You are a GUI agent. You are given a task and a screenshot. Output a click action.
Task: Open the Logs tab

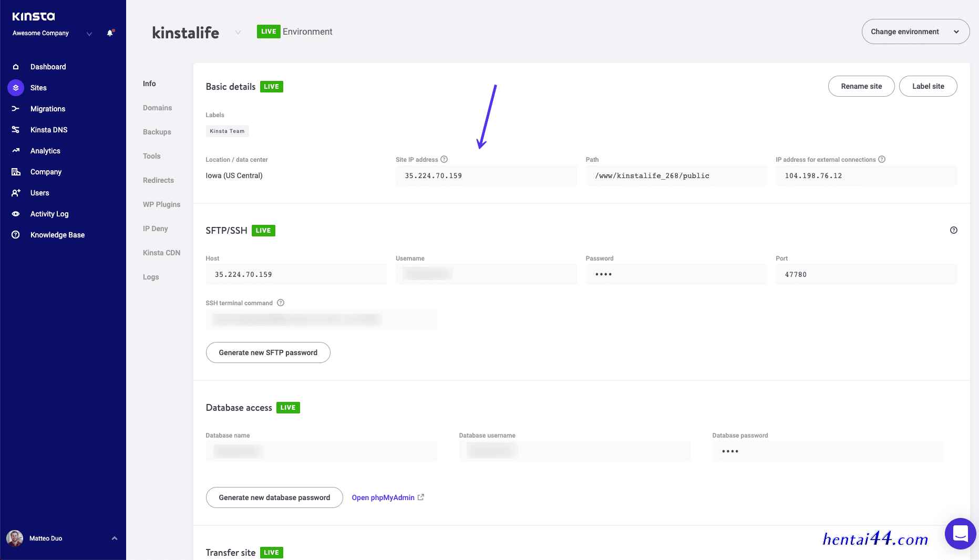tap(151, 277)
